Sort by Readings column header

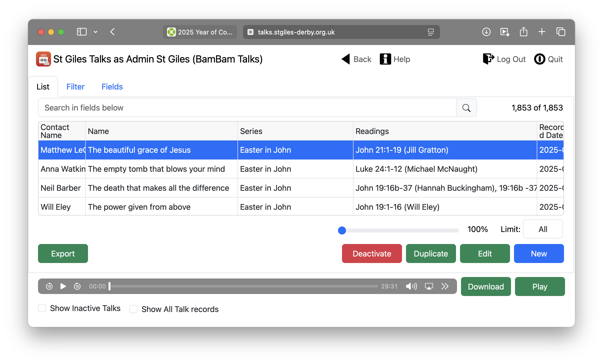pos(445,131)
